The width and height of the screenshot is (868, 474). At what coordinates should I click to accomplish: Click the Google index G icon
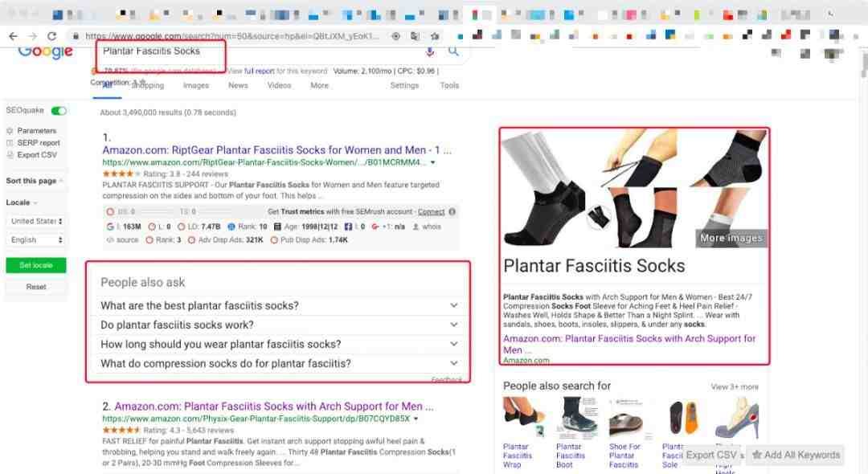tap(109, 227)
